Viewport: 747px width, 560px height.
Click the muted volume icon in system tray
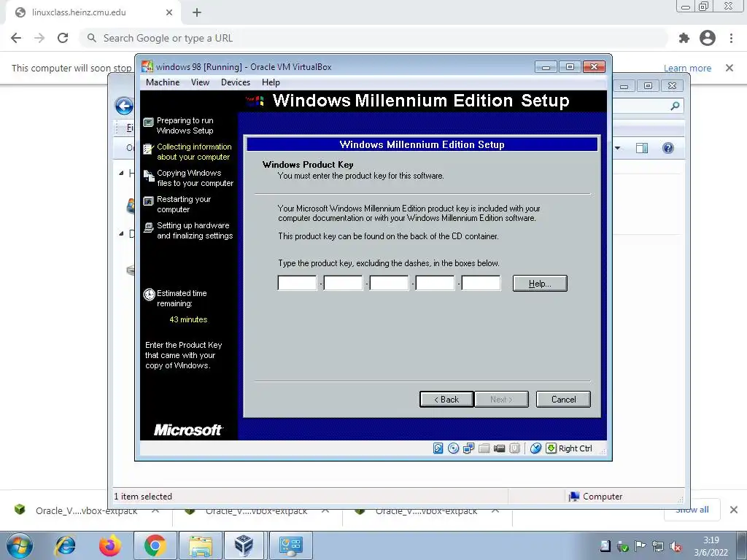pyautogui.click(x=675, y=547)
